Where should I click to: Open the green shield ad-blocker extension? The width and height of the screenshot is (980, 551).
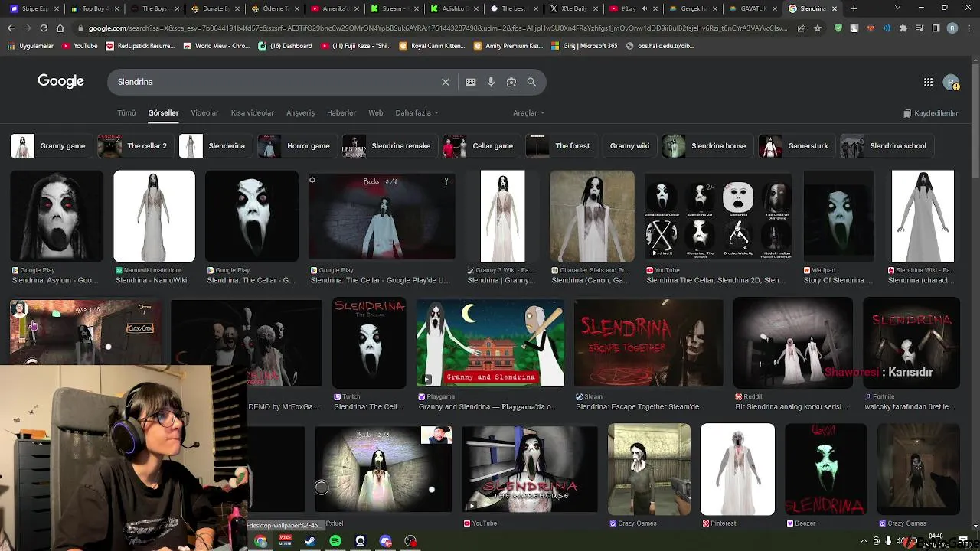838,28
